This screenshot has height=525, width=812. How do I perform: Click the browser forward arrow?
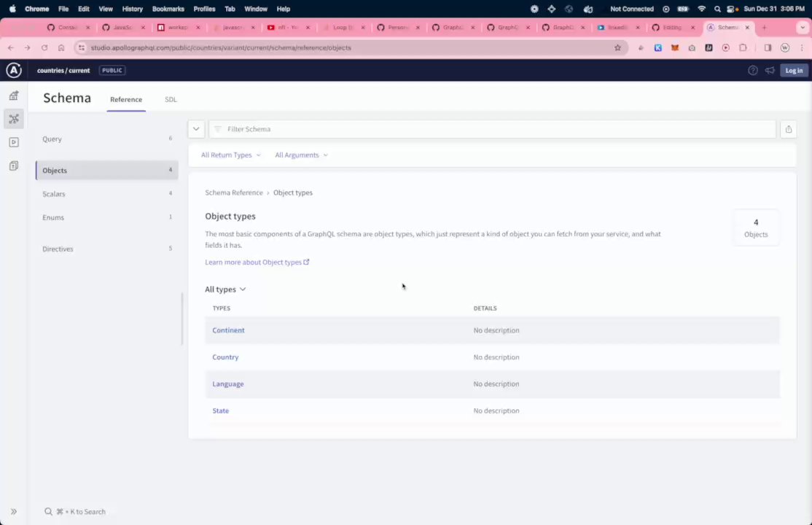[x=28, y=47]
